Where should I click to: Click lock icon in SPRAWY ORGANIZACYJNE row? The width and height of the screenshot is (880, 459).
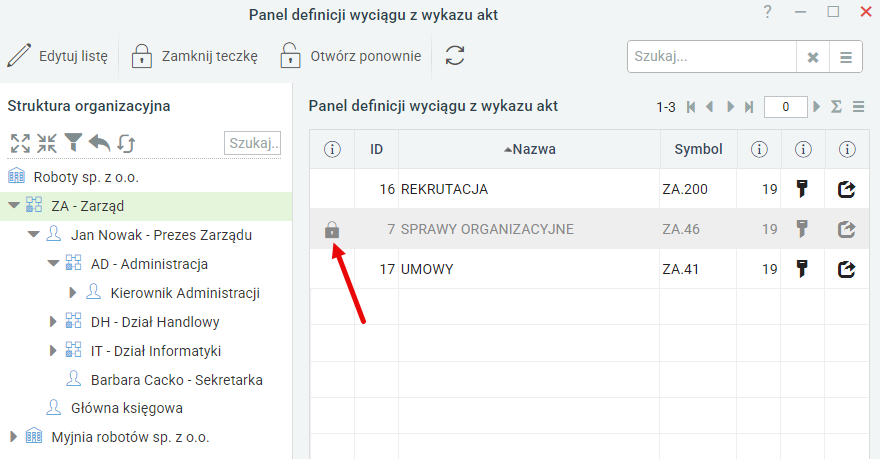[332, 230]
